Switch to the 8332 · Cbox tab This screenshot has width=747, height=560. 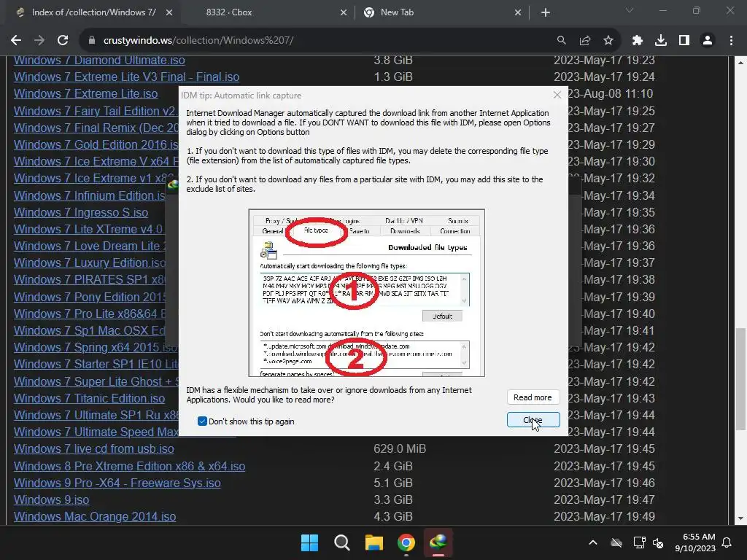click(x=267, y=12)
